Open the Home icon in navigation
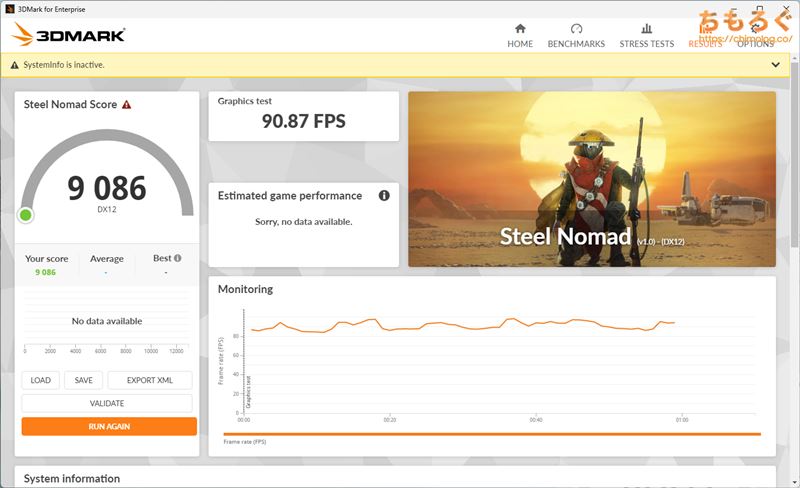800x488 pixels. click(x=520, y=28)
